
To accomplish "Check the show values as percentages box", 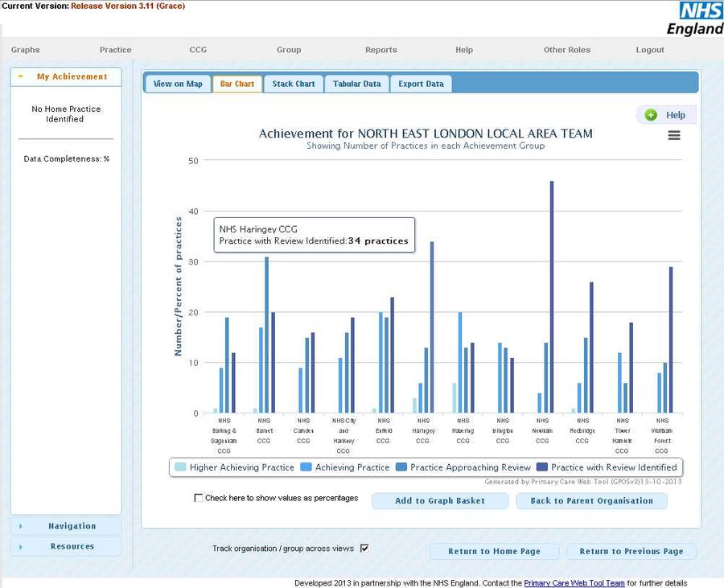I will [199, 498].
